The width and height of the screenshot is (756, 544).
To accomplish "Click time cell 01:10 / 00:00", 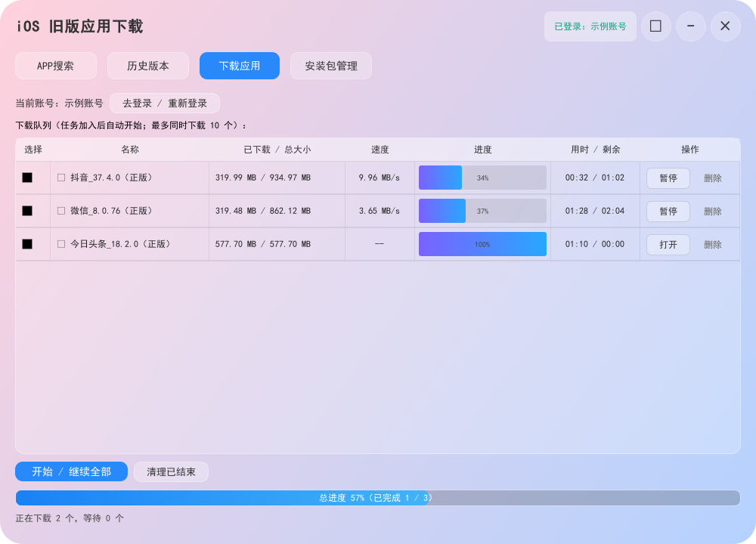I will [x=595, y=244].
